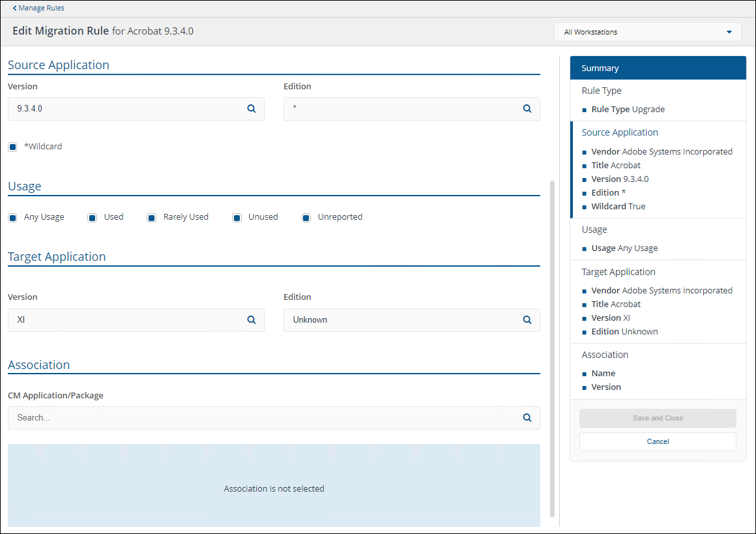Uncheck the Used checkbox
The height and width of the screenshot is (534, 756).
point(93,217)
